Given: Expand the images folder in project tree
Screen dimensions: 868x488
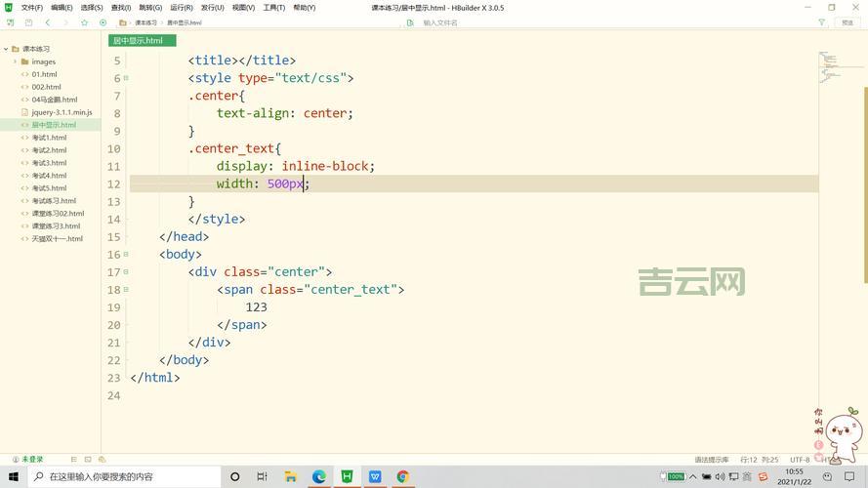Looking at the screenshot, I should pos(15,61).
